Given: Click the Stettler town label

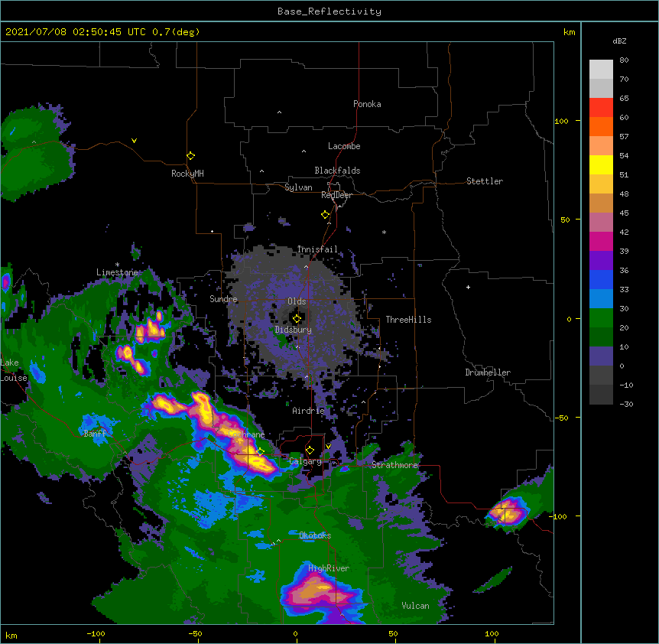Looking at the screenshot, I should coord(484,181).
